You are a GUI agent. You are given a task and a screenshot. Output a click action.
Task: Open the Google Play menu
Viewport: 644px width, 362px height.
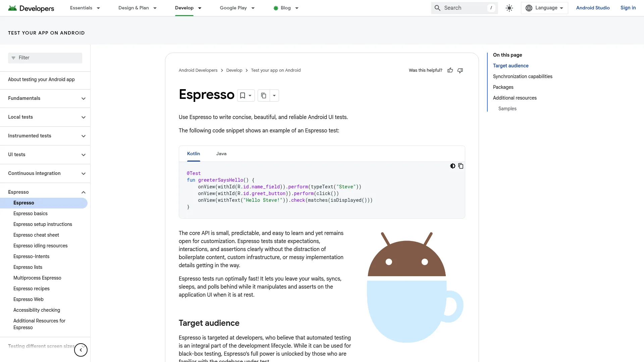point(237,8)
